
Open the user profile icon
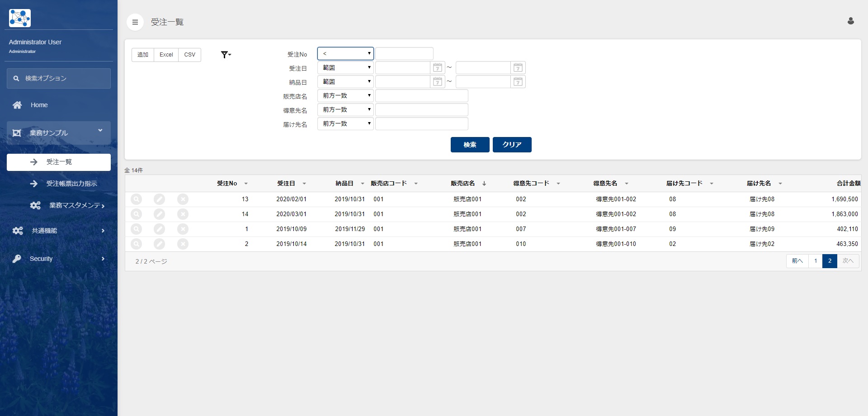pos(850,21)
